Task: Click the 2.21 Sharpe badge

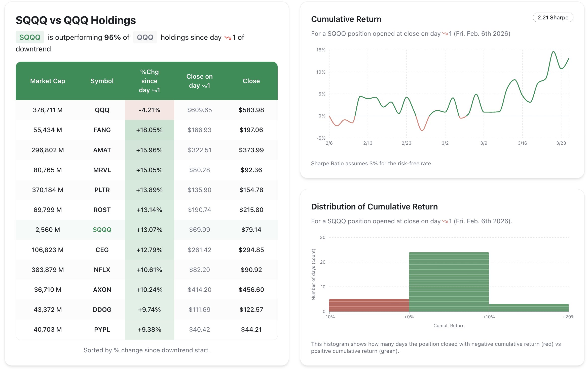Action: point(553,17)
